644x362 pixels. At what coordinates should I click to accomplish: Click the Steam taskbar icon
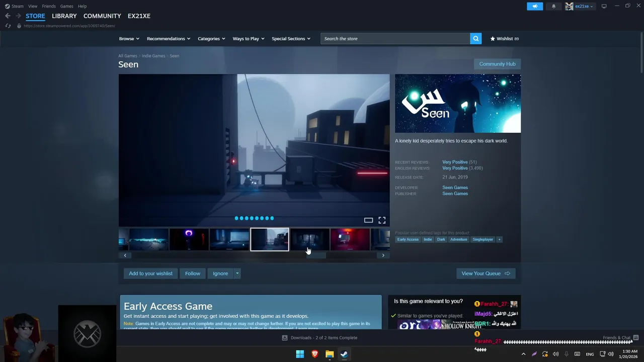(344, 354)
